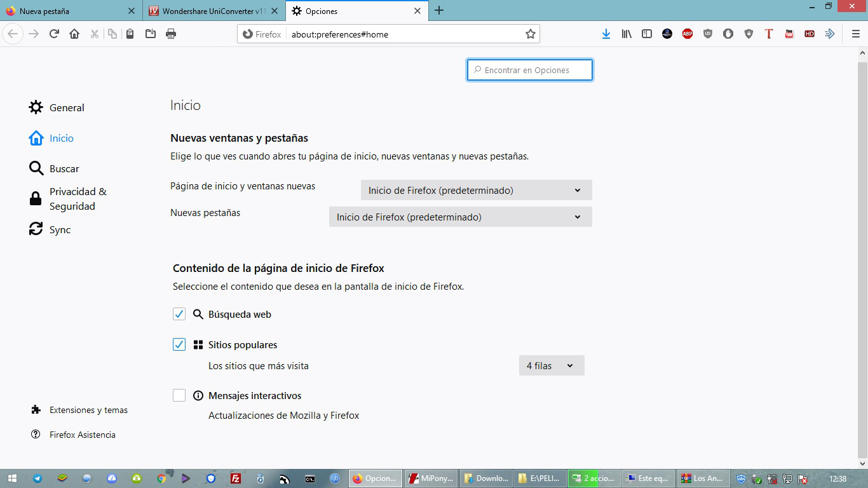
Task: Enable the Mensajes interactivos checkbox
Action: (x=179, y=395)
